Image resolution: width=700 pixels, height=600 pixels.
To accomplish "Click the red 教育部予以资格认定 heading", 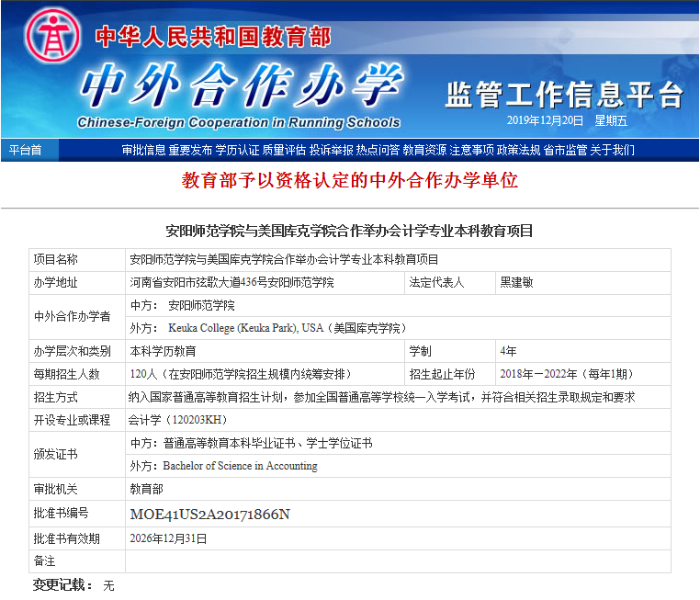I will 350,180.
